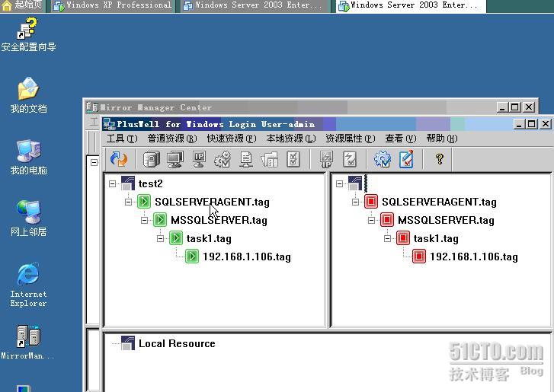Collapse left pane SQLSERVERAGENT.tag node
Screen dimensions: 554x392
[128, 202]
